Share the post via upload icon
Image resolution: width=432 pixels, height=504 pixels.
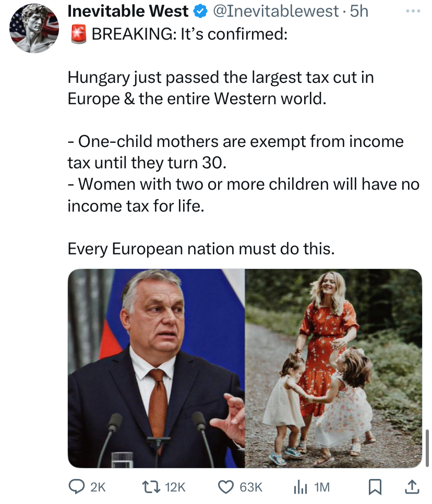412,486
